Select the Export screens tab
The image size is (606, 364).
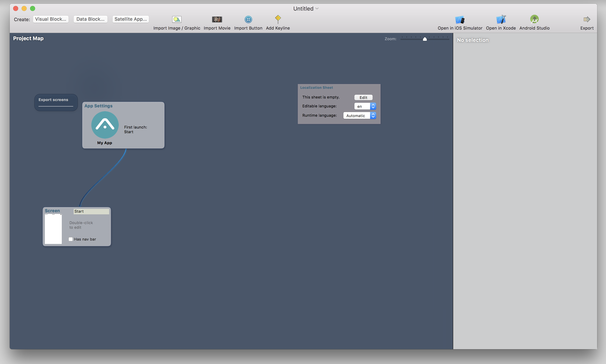[53, 99]
